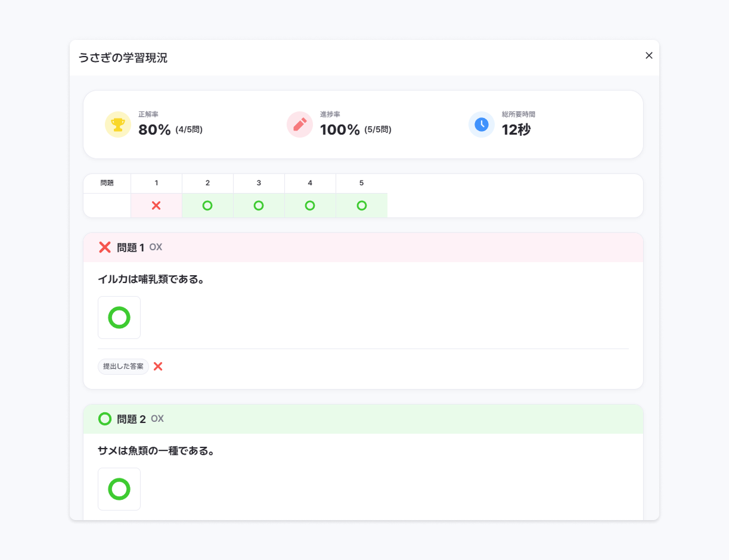Click the trophy icon beside 正解率
The width and height of the screenshot is (729, 560).
pyautogui.click(x=118, y=125)
